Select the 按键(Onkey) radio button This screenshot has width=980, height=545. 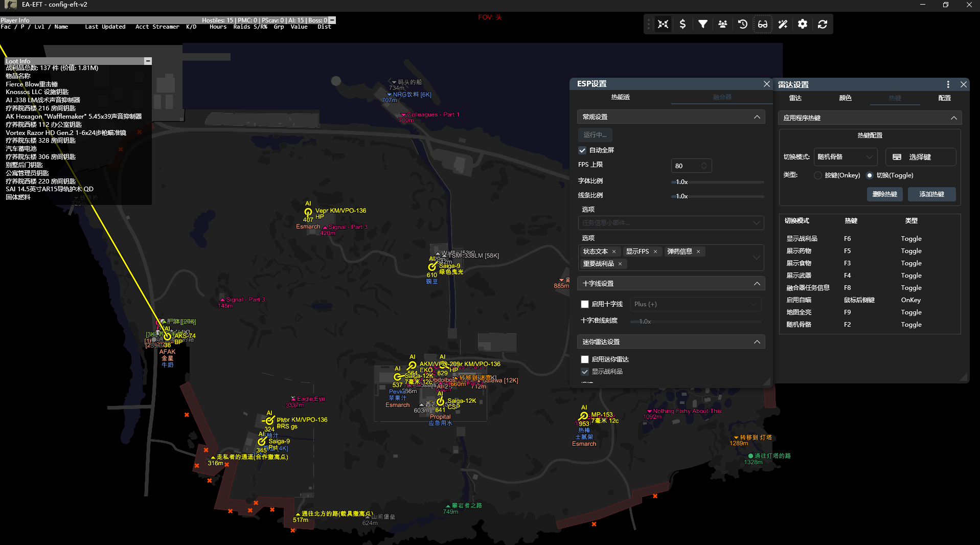tap(818, 175)
